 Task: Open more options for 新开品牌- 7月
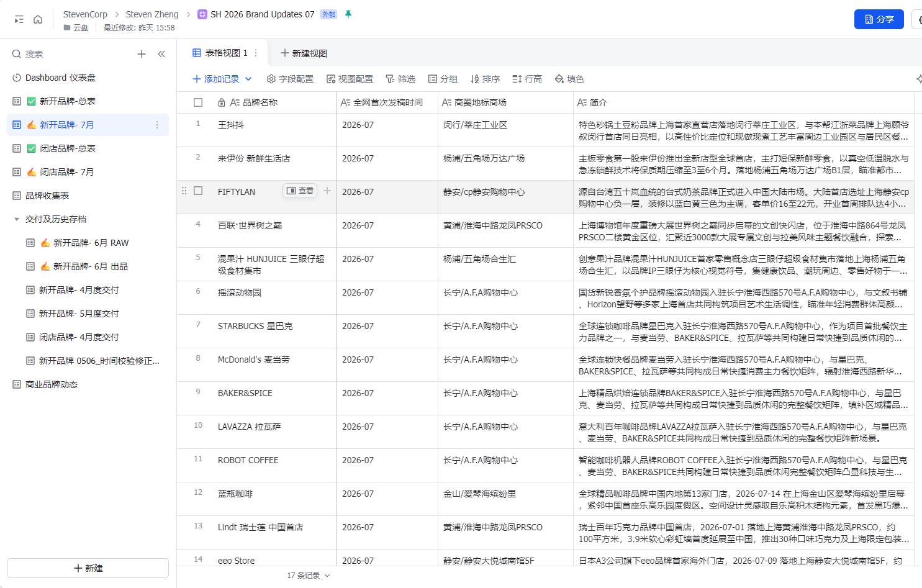coord(157,125)
